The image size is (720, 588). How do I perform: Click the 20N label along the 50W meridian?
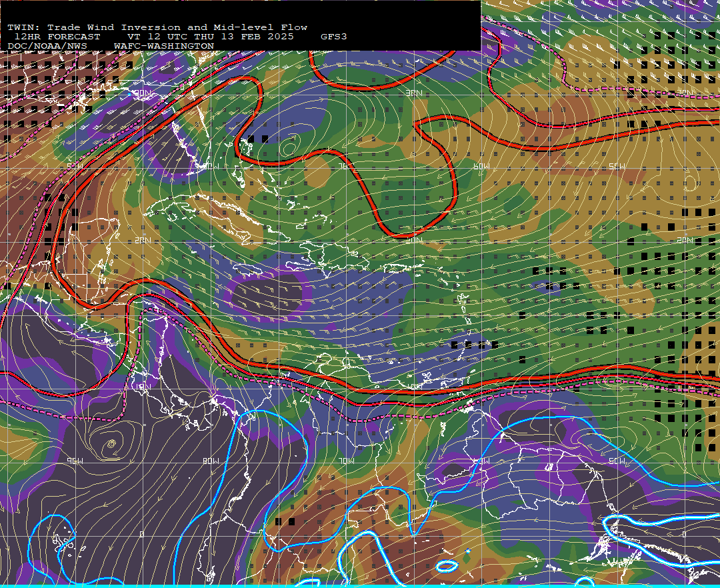point(685,240)
